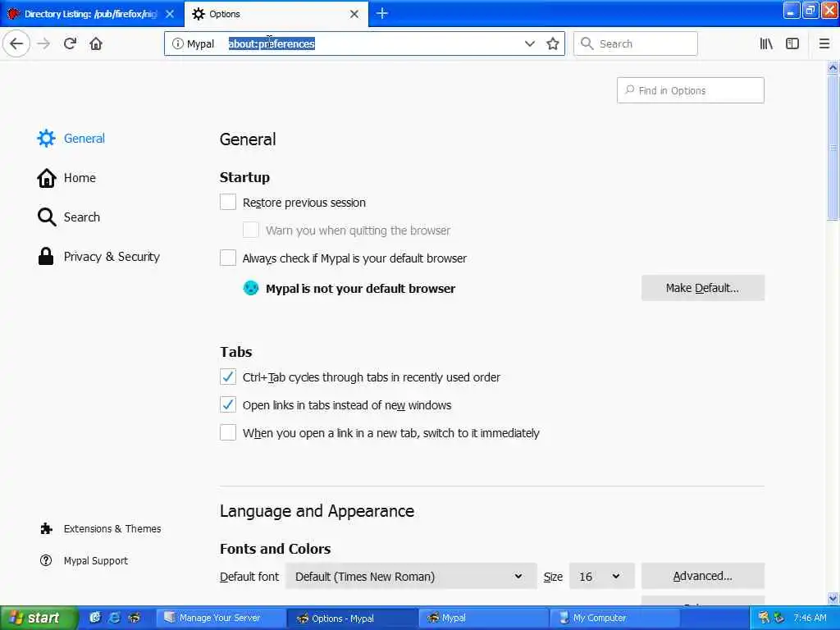Open a new tab with plus icon
The width and height of the screenshot is (840, 630).
click(x=382, y=13)
